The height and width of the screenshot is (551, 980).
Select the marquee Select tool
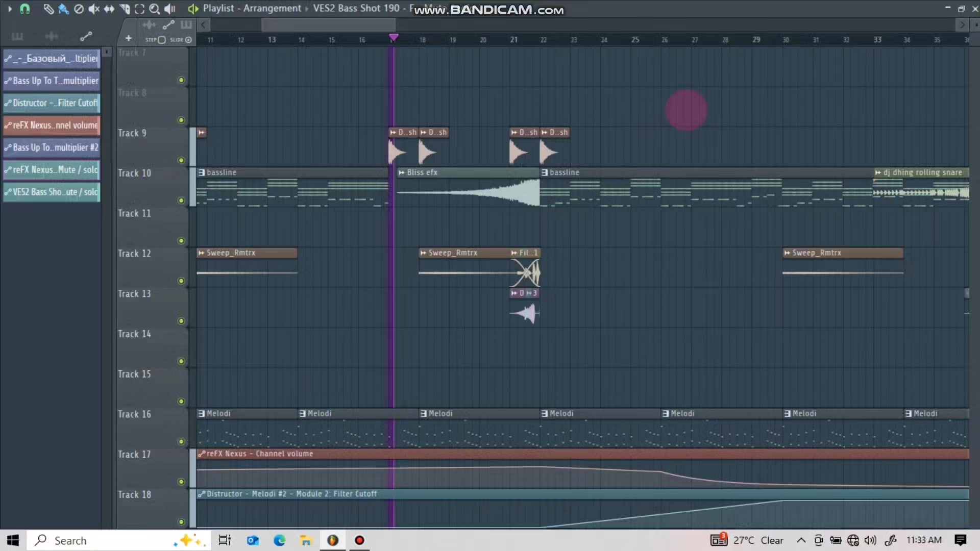(139, 9)
